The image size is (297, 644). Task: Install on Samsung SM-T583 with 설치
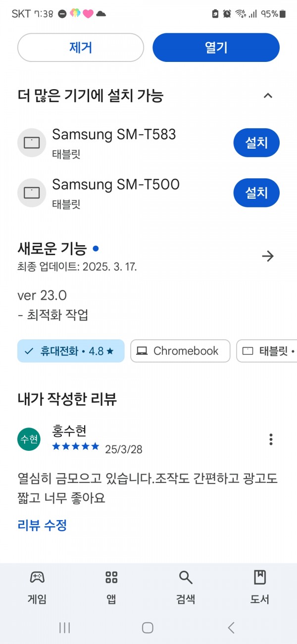pyautogui.click(x=256, y=143)
